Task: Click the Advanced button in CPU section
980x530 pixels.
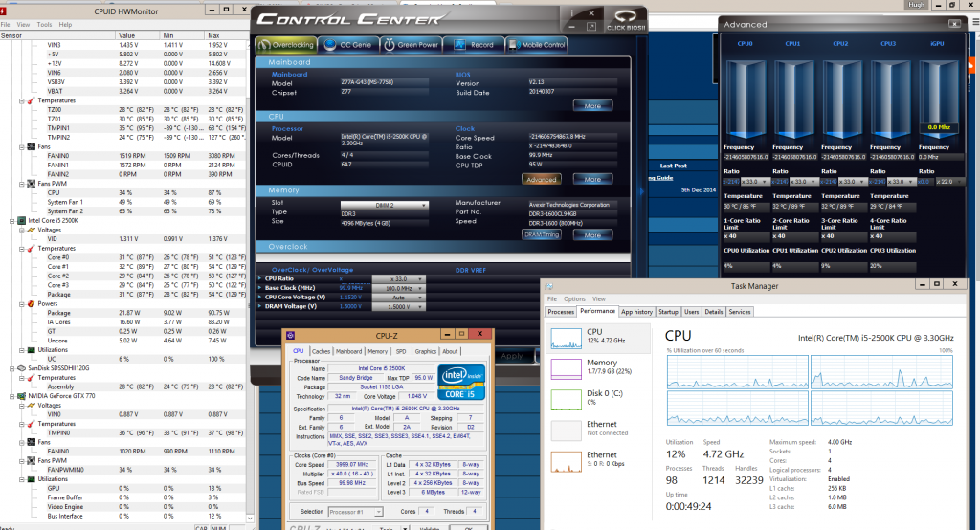Action: [542, 179]
